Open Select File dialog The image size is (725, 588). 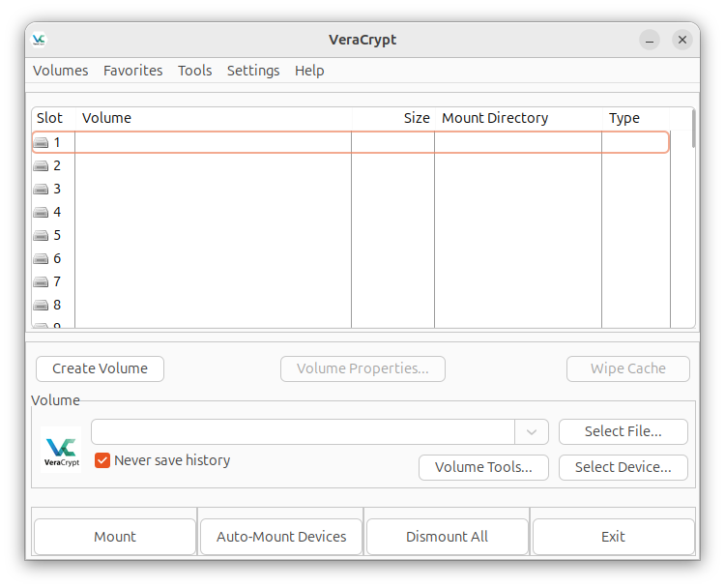pyautogui.click(x=623, y=431)
